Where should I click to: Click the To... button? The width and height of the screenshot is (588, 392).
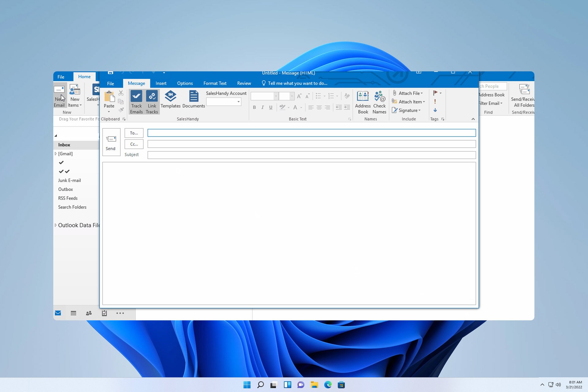coord(134,133)
